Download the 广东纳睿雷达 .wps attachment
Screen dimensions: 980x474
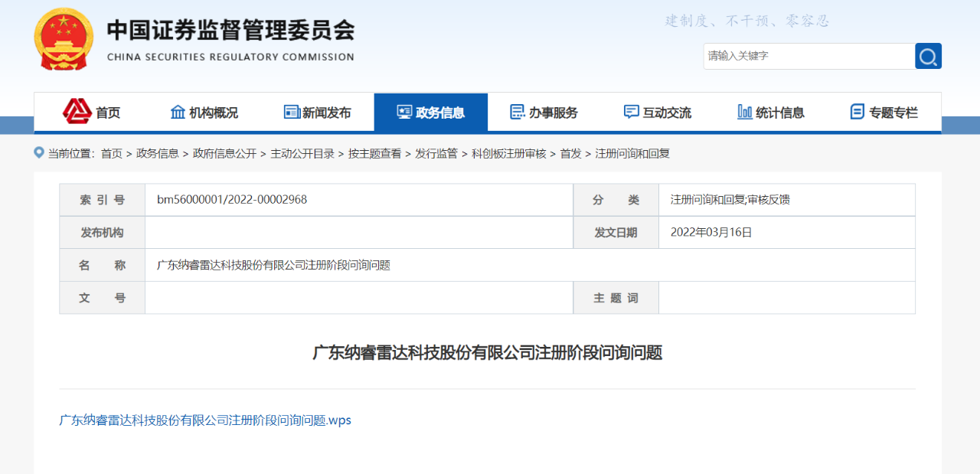tap(205, 420)
